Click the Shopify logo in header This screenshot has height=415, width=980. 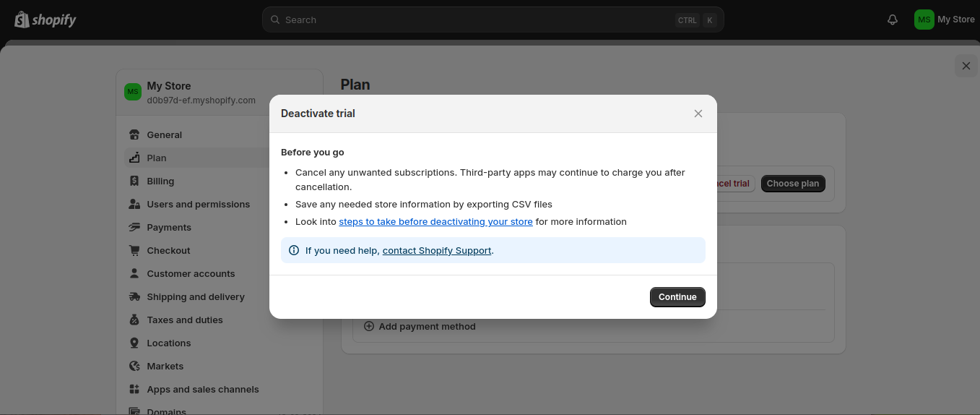45,20
